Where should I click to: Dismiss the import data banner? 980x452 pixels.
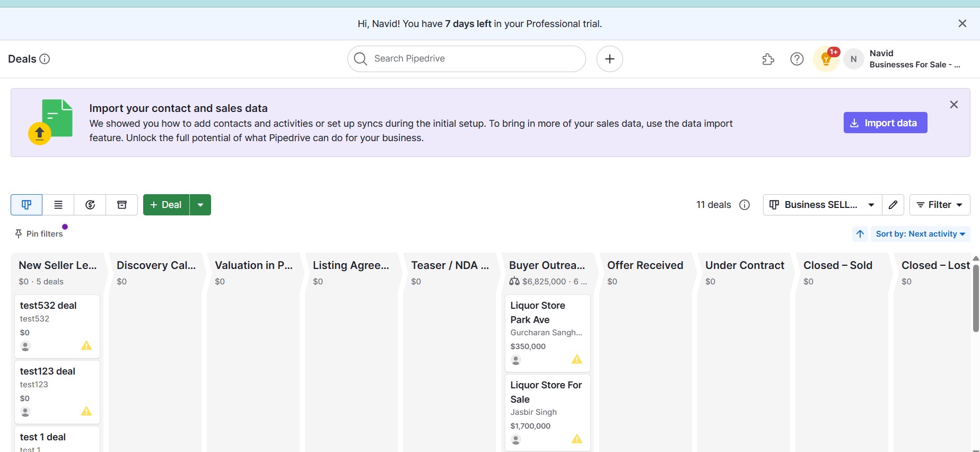coord(953,105)
